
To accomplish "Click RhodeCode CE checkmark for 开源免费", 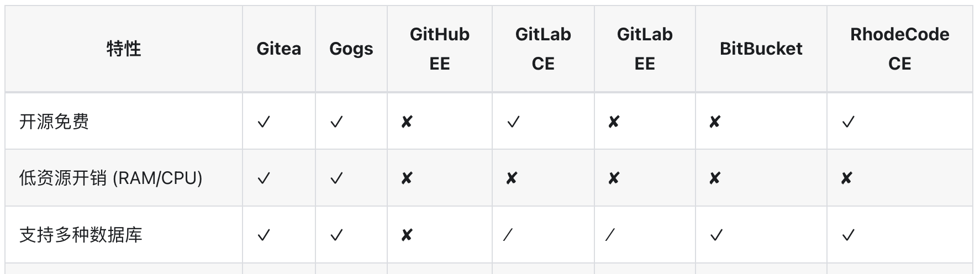I will click(848, 122).
